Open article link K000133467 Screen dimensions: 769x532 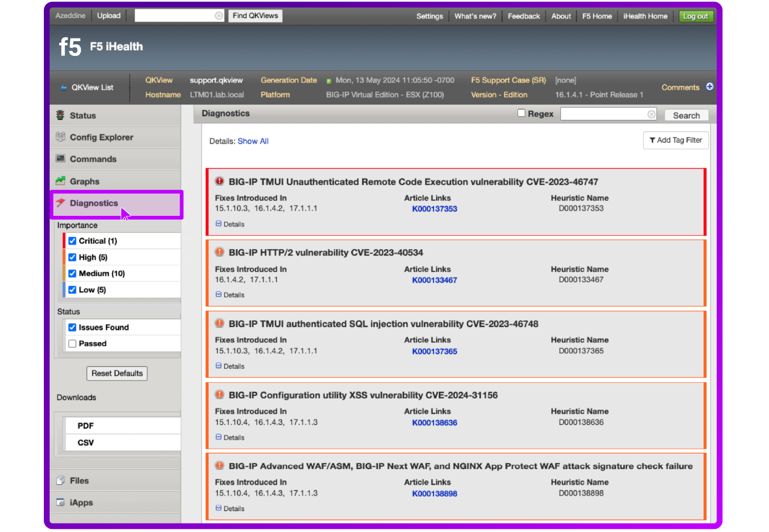pyautogui.click(x=435, y=280)
